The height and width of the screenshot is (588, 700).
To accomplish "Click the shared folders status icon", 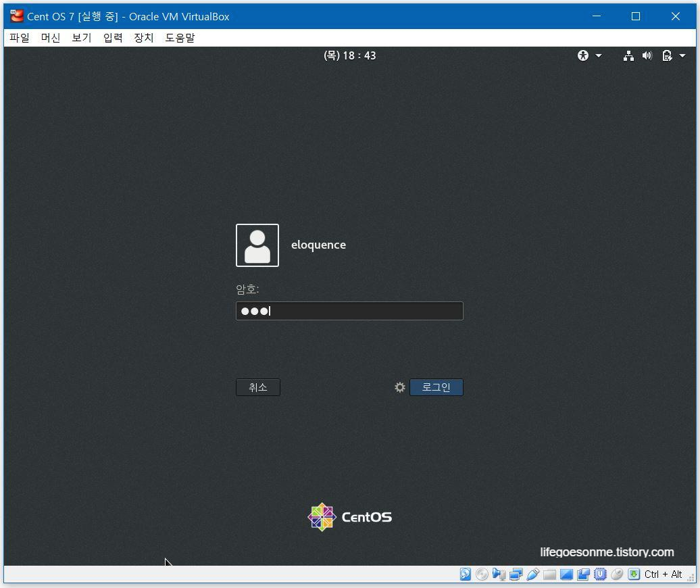I will 549,574.
